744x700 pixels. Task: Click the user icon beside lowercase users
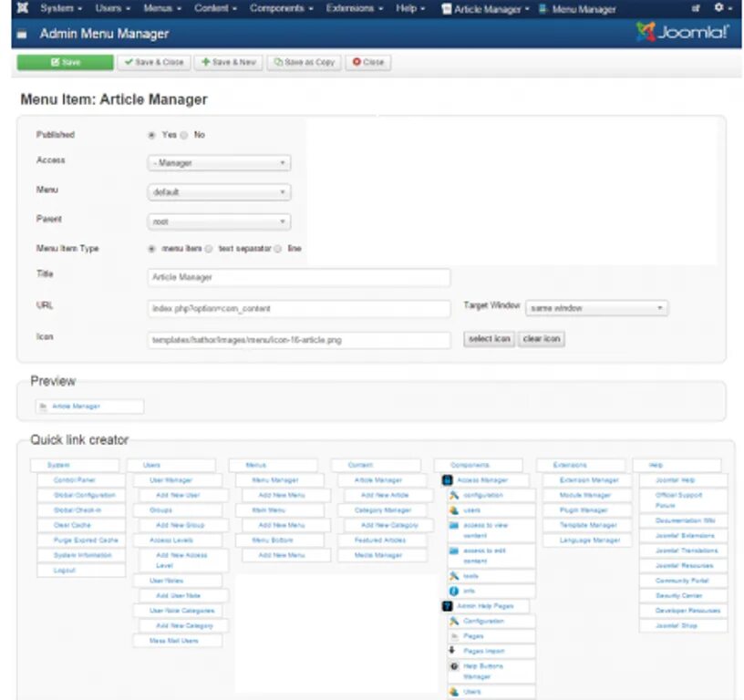(x=454, y=510)
